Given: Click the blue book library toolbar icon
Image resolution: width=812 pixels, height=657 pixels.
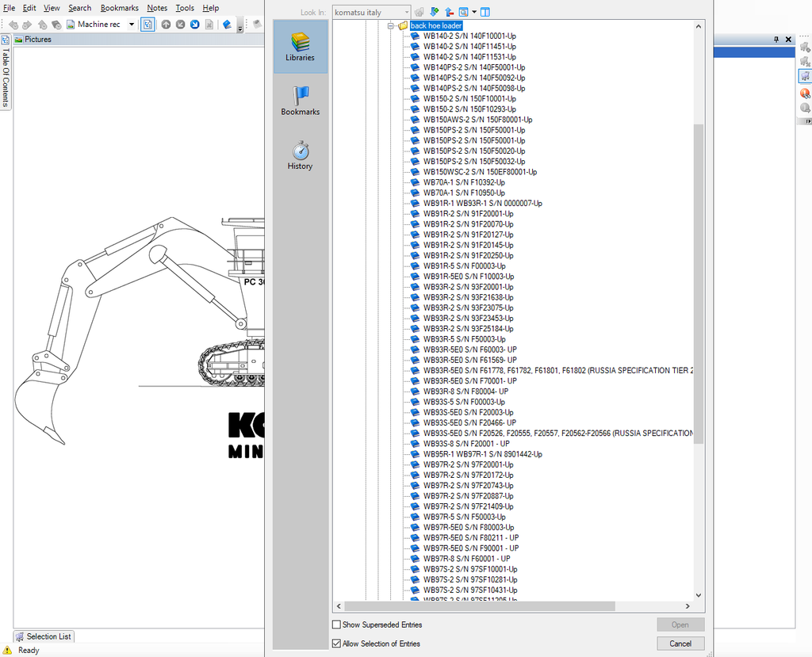Looking at the screenshot, I should [227, 25].
